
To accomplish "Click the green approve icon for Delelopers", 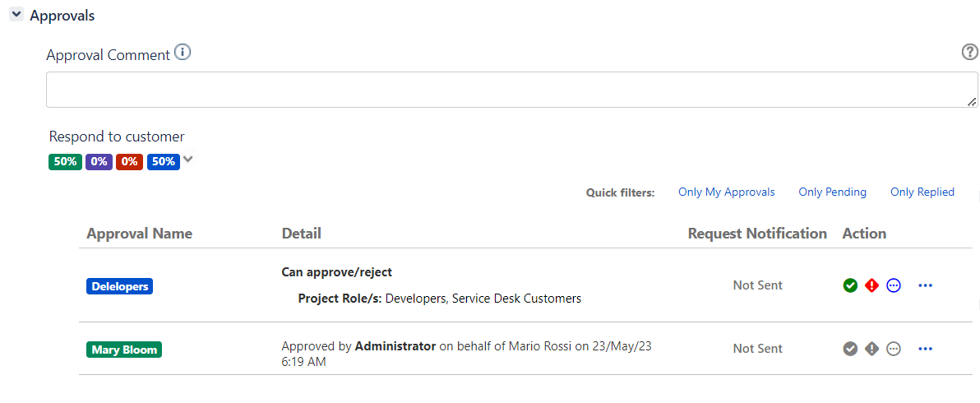I will 849,285.
